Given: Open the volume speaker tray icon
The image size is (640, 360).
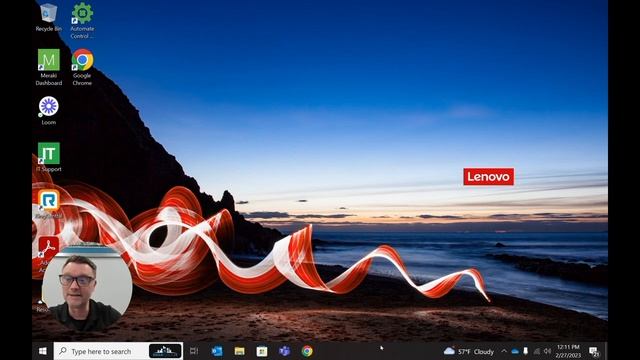Looking at the screenshot, I should pyautogui.click(x=547, y=351).
